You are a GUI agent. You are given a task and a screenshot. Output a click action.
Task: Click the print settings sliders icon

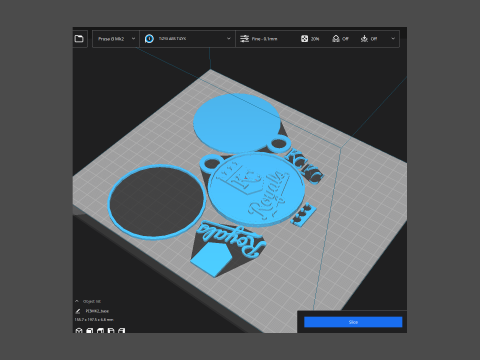point(244,39)
